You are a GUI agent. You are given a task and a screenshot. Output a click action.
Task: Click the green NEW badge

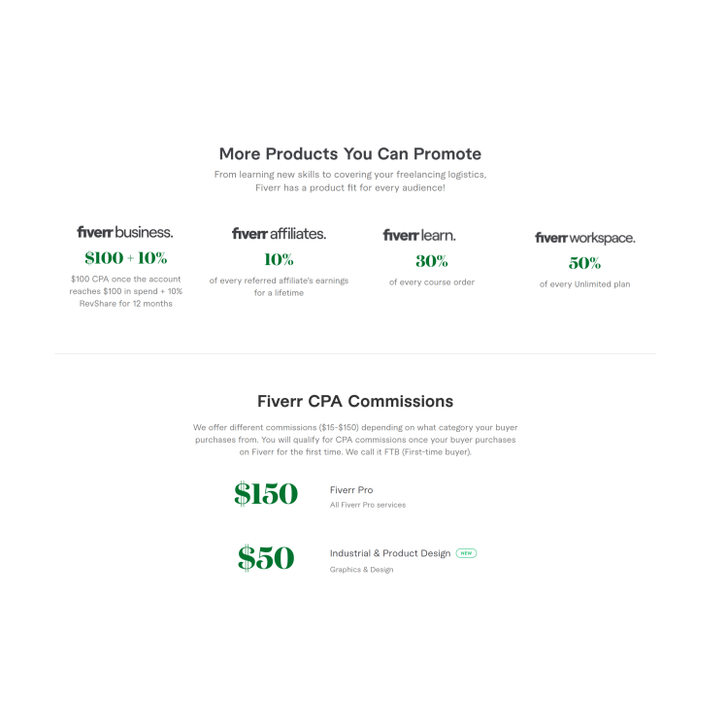tap(466, 553)
